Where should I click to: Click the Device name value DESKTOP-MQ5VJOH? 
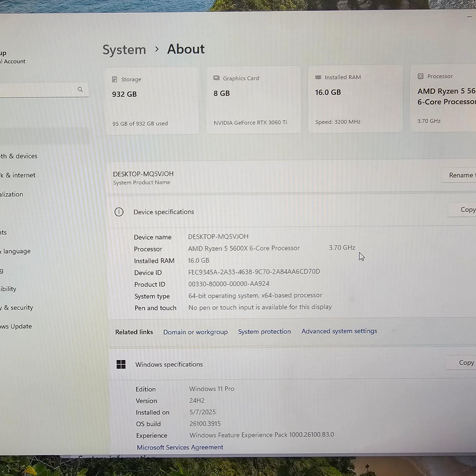tap(218, 237)
